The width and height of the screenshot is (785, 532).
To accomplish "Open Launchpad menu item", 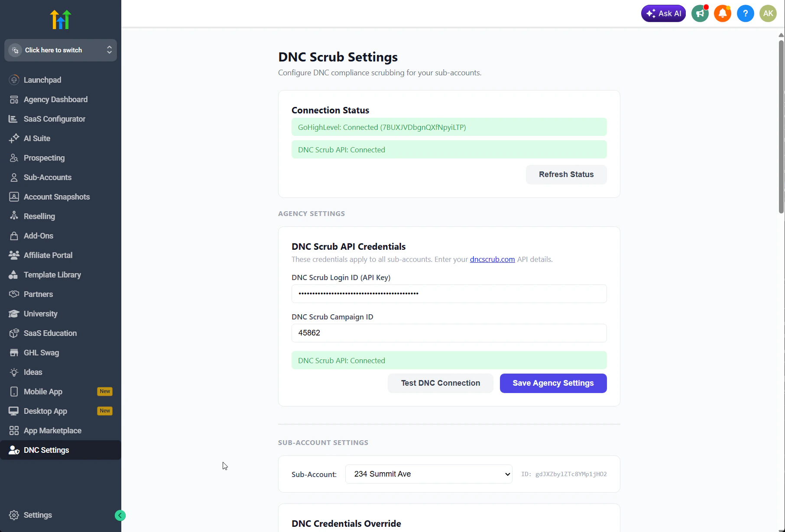I will 61,80.
